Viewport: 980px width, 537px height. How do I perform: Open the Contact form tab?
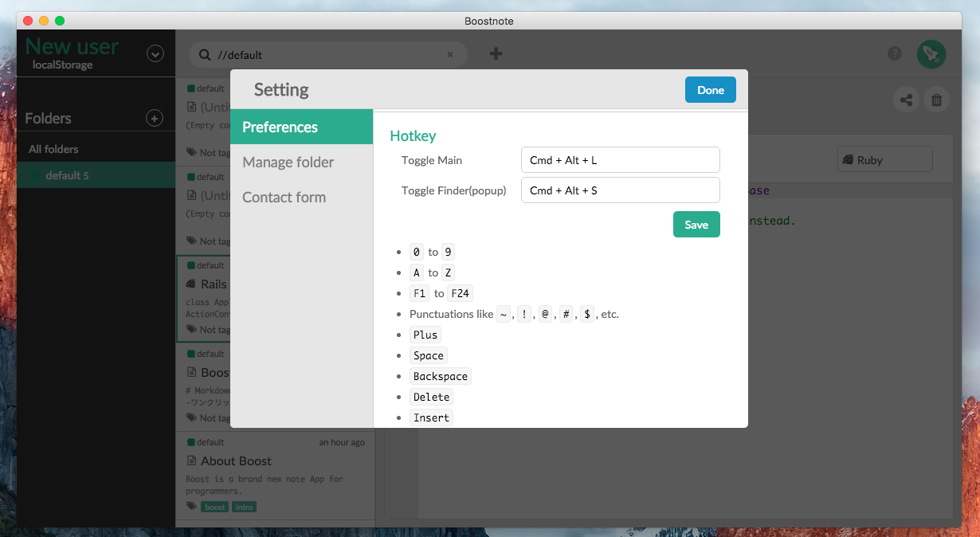[x=301, y=197]
